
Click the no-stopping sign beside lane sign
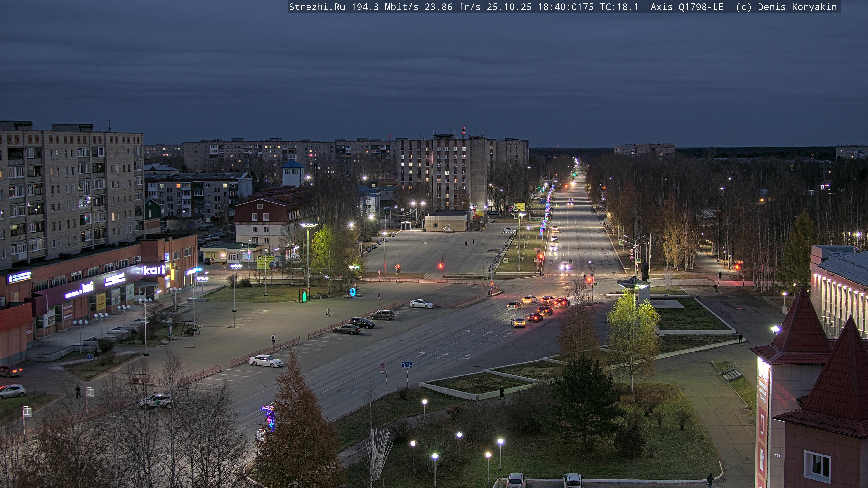(x=382, y=366)
